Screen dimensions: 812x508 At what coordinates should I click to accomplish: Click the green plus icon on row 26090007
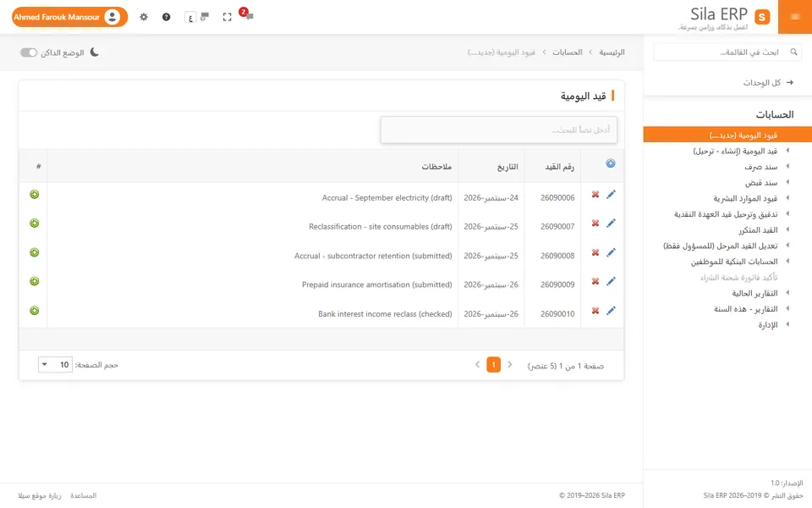[x=34, y=224]
